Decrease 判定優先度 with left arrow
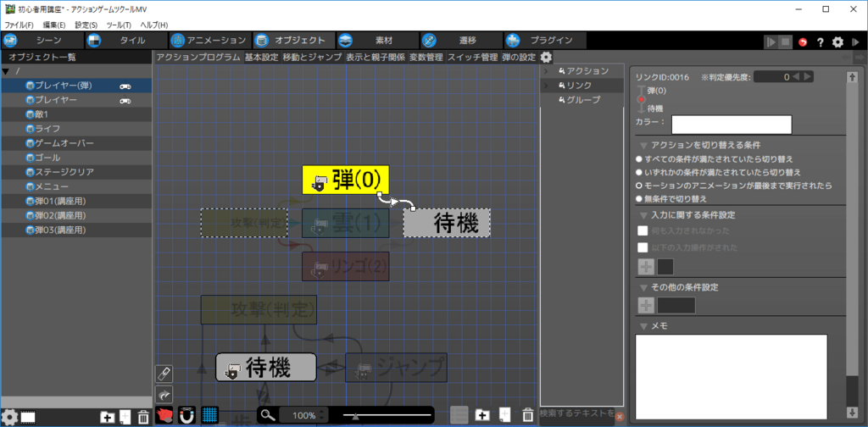 (x=796, y=77)
